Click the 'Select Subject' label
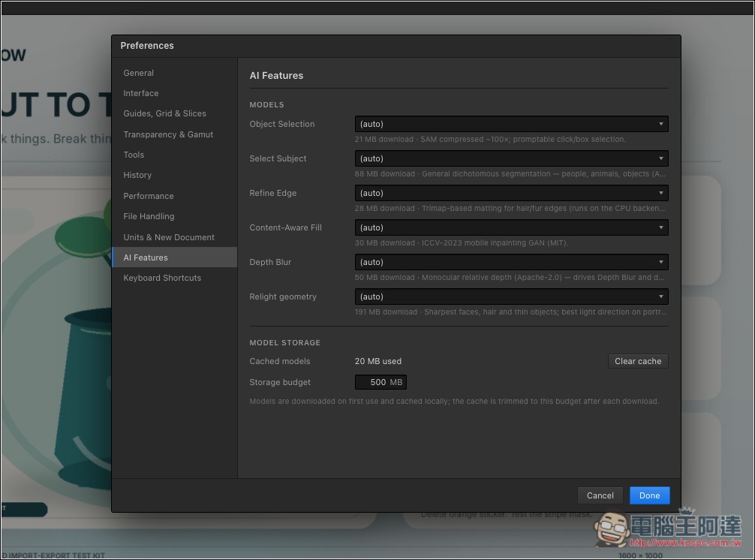The width and height of the screenshot is (755, 560). click(x=278, y=158)
